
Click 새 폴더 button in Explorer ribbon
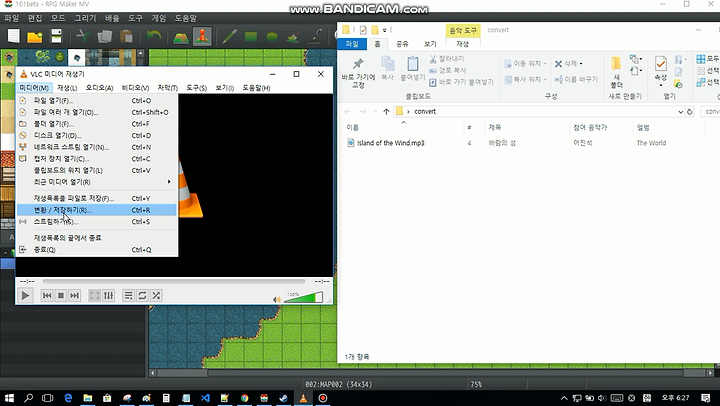[616, 73]
